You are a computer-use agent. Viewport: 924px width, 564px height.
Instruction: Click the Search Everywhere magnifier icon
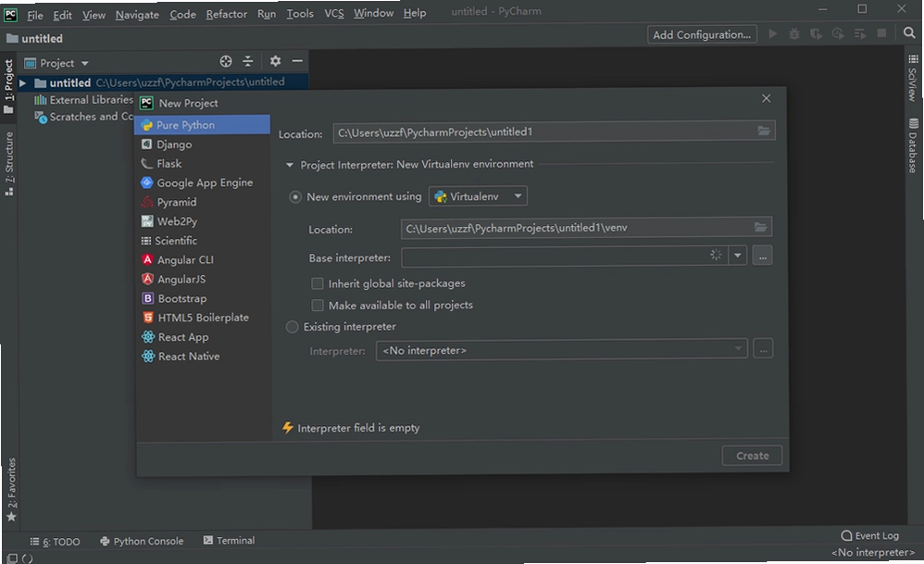coord(908,33)
